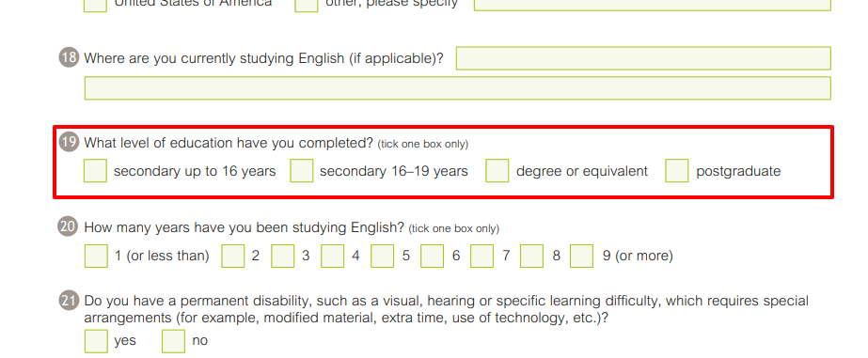This screenshot has height=358, width=868.
Task: Click the wide second-line field under question 18
Action: (458, 88)
